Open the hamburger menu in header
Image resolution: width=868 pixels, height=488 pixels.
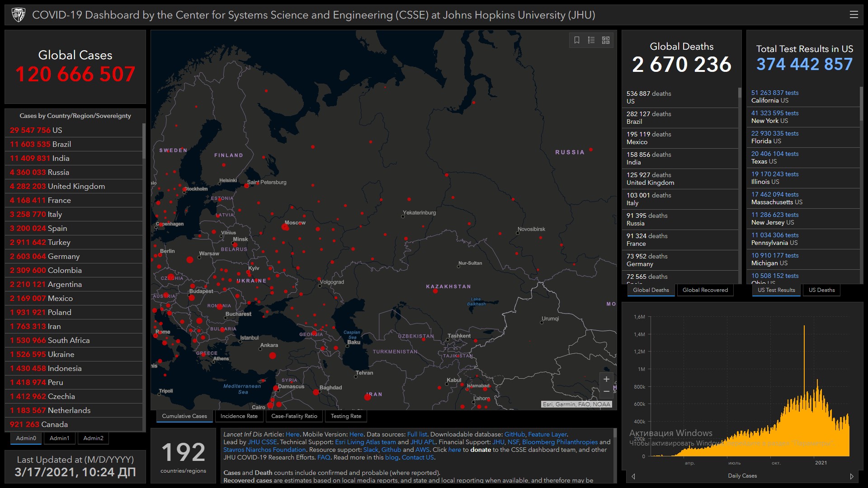pyautogui.click(x=854, y=15)
